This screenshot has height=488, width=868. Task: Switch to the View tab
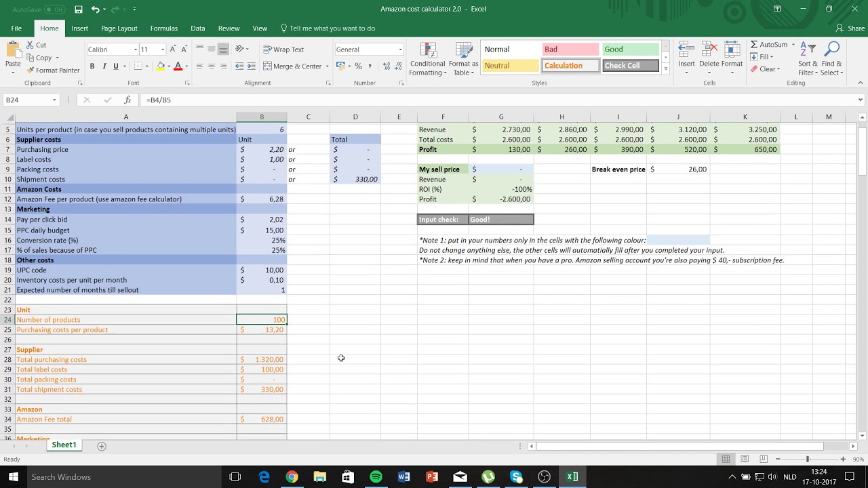(x=260, y=28)
